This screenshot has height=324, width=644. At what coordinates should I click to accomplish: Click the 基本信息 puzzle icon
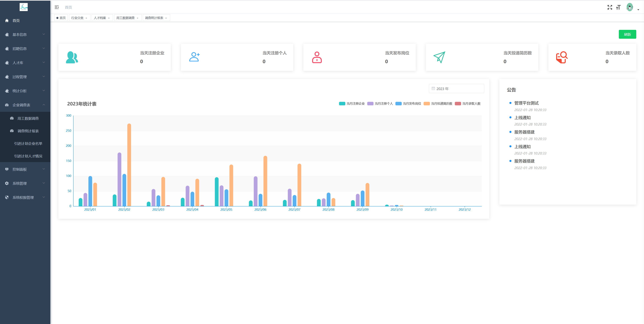point(7,35)
